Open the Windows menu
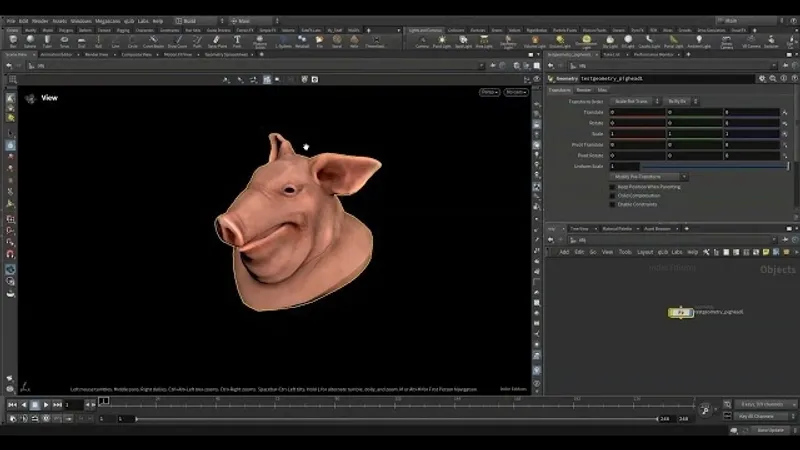Image resolution: width=800 pixels, height=450 pixels. tap(81, 21)
